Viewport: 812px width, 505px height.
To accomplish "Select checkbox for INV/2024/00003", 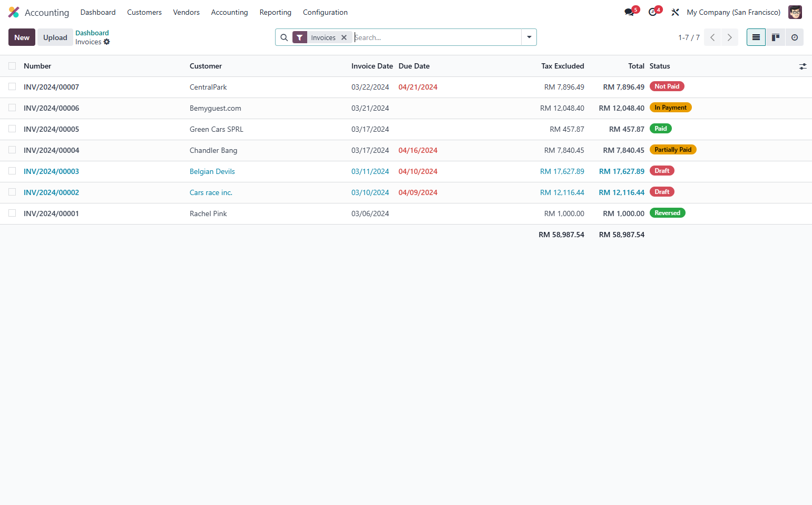I will 12,171.
